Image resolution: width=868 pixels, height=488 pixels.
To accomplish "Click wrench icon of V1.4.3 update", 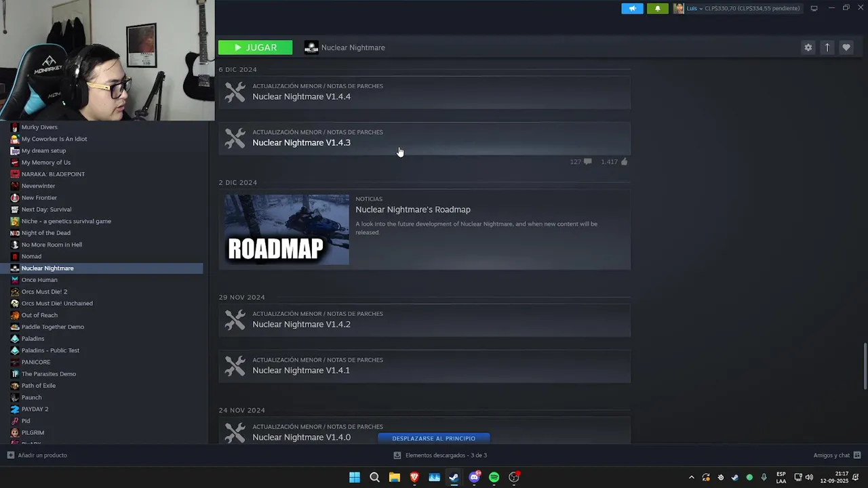I will point(235,138).
